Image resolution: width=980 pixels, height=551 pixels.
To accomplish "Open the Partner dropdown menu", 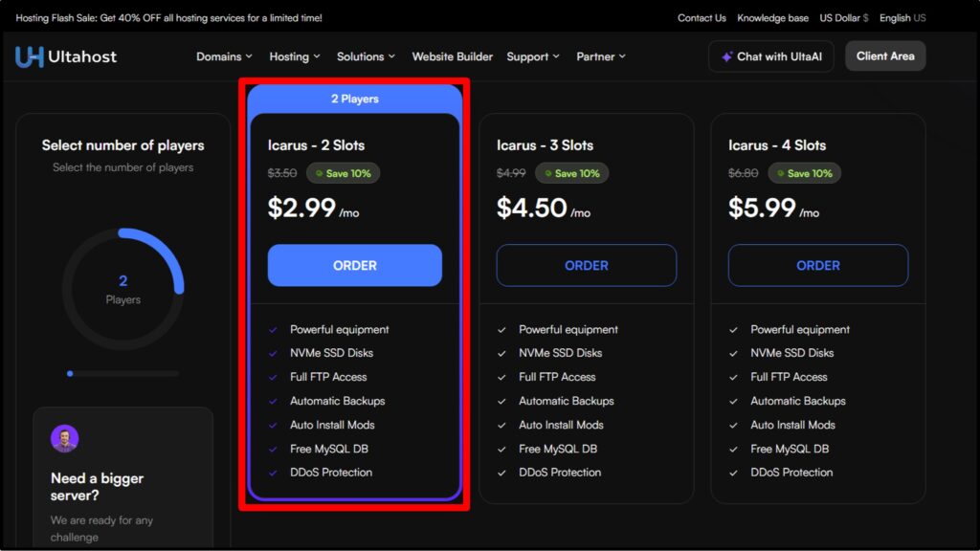I will pos(601,56).
